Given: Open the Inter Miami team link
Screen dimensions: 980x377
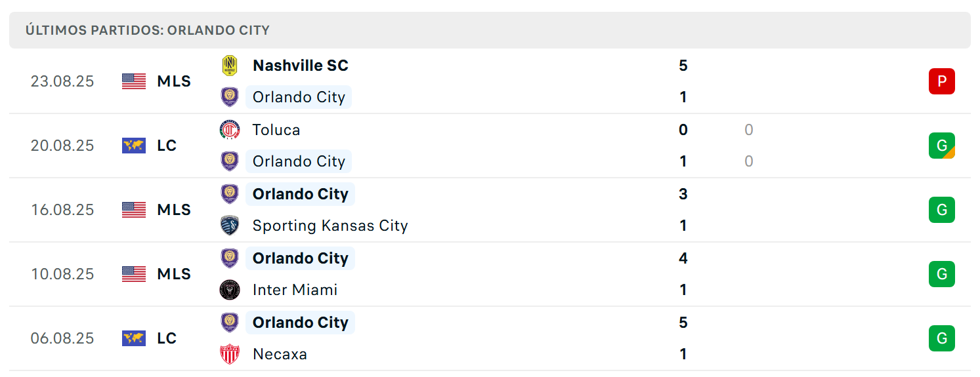Looking at the screenshot, I should (295, 290).
